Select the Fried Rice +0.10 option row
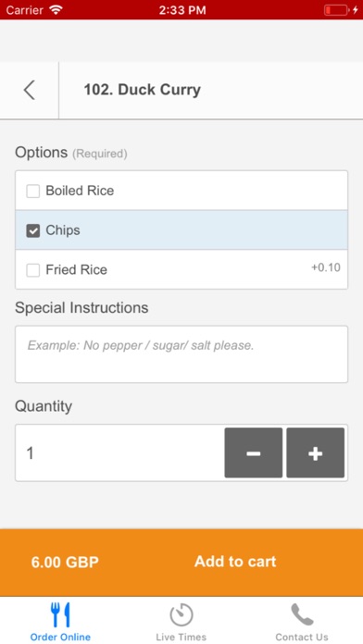 coord(181,269)
